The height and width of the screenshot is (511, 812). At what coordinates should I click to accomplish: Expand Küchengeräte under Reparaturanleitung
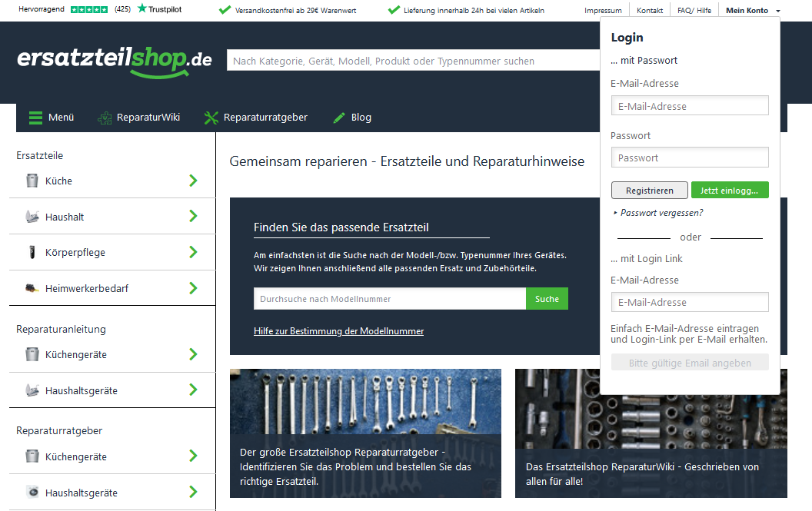(193, 354)
